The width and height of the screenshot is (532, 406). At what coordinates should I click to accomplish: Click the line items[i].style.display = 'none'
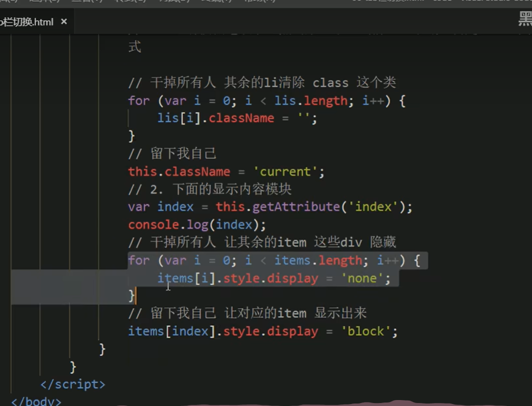pos(274,278)
